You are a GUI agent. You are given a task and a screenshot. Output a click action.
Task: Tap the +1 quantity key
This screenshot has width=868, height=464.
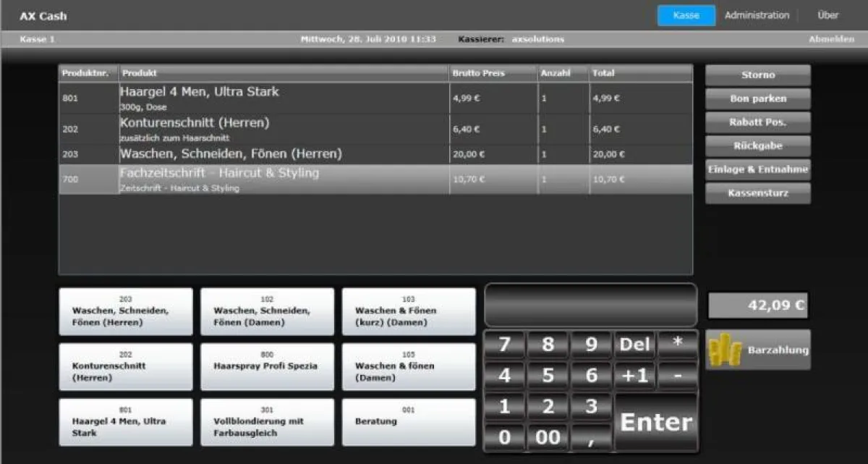(634, 376)
